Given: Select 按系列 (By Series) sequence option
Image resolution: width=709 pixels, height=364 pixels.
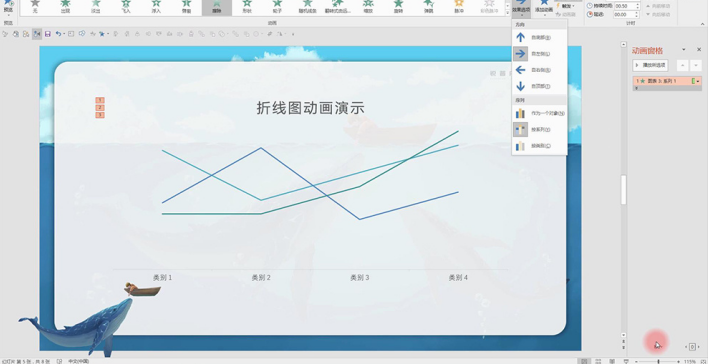Looking at the screenshot, I should pyautogui.click(x=540, y=129).
